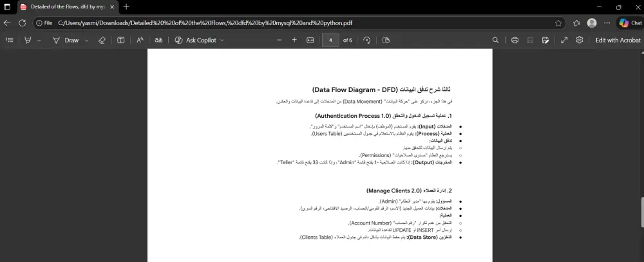Open Copilot Chat button

point(630,23)
